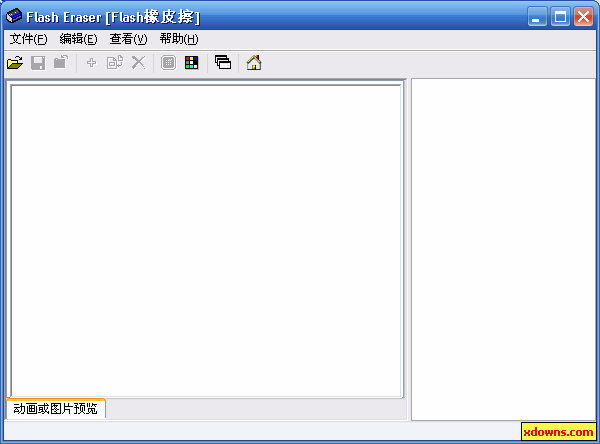Click the colored squares palette icon

click(191, 63)
